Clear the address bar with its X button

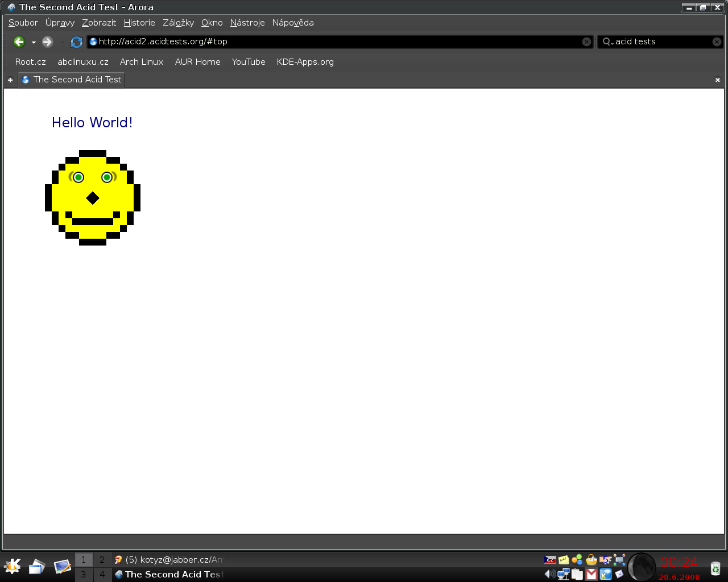coord(586,41)
